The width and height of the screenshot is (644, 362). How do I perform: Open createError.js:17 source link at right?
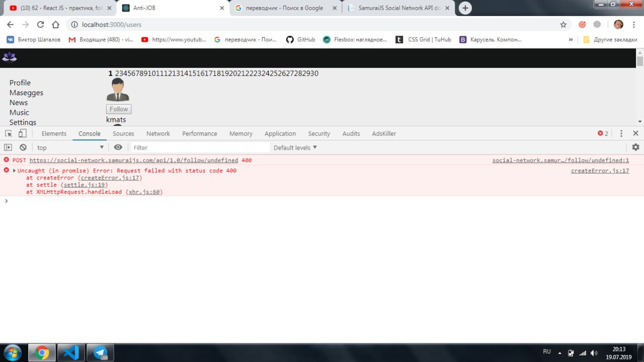(600, 171)
